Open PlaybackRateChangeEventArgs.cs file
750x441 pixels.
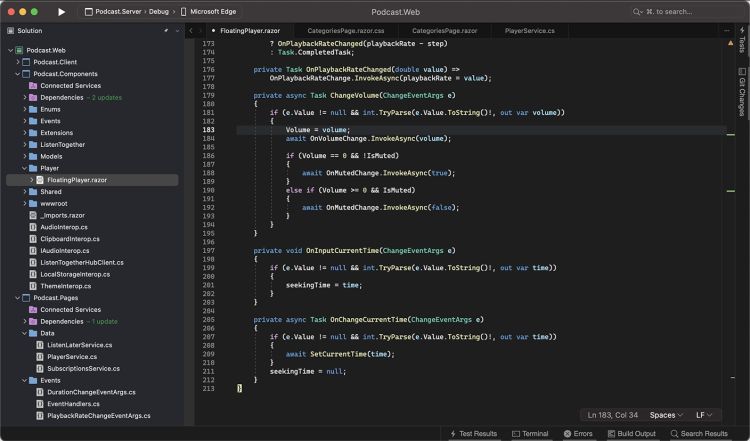pyautogui.click(x=99, y=416)
